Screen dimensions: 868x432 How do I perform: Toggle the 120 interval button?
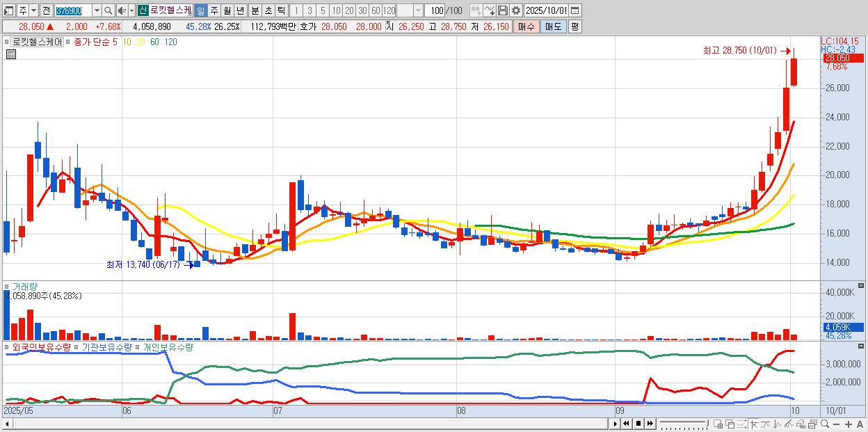pyautogui.click(x=389, y=10)
